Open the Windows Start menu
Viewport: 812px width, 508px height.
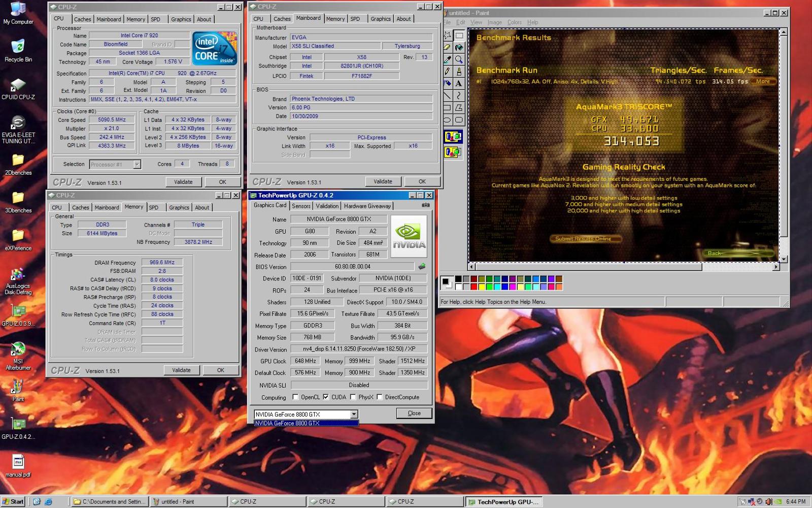pyautogui.click(x=13, y=501)
